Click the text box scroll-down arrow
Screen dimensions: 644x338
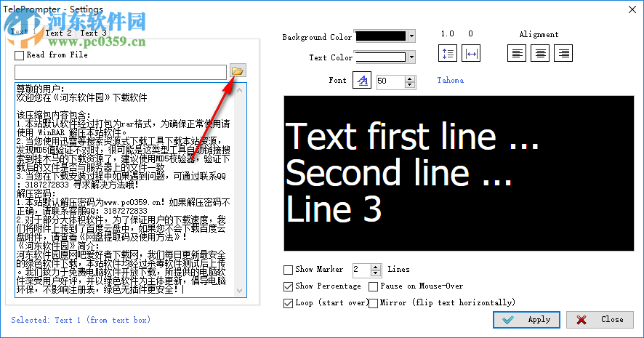(x=240, y=291)
